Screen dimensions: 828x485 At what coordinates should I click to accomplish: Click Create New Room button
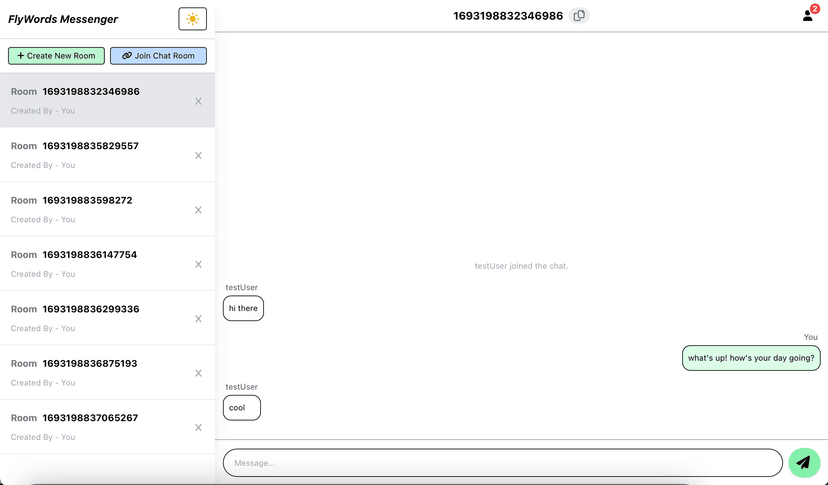coord(56,55)
